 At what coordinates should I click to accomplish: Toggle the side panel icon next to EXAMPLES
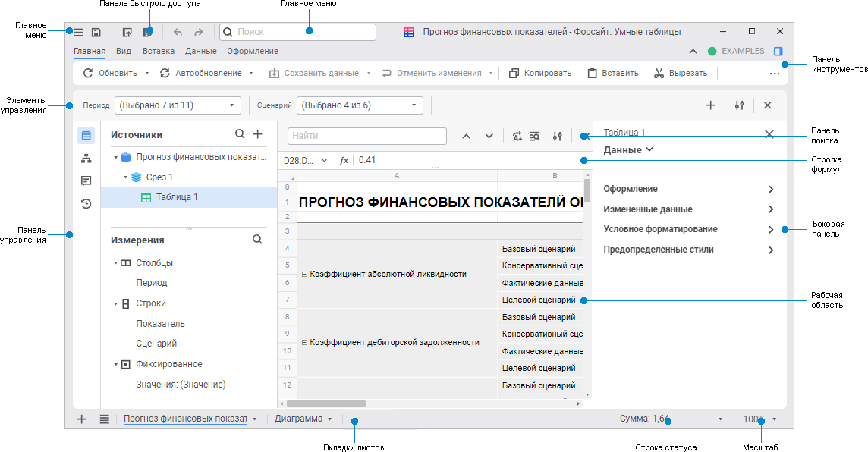[778, 51]
